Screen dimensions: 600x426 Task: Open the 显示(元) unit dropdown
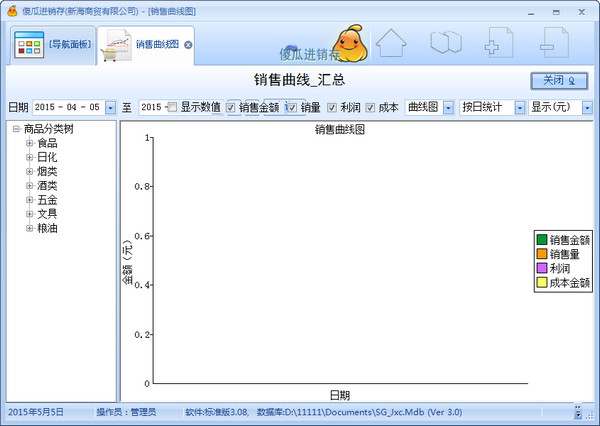[x=587, y=107]
